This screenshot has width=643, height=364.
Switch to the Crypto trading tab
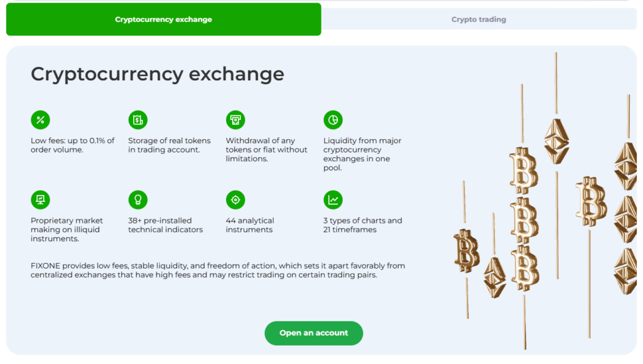pos(478,19)
